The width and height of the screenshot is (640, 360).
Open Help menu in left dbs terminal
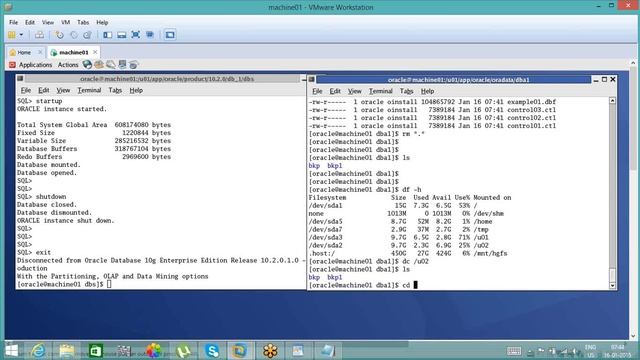(136, 90)
